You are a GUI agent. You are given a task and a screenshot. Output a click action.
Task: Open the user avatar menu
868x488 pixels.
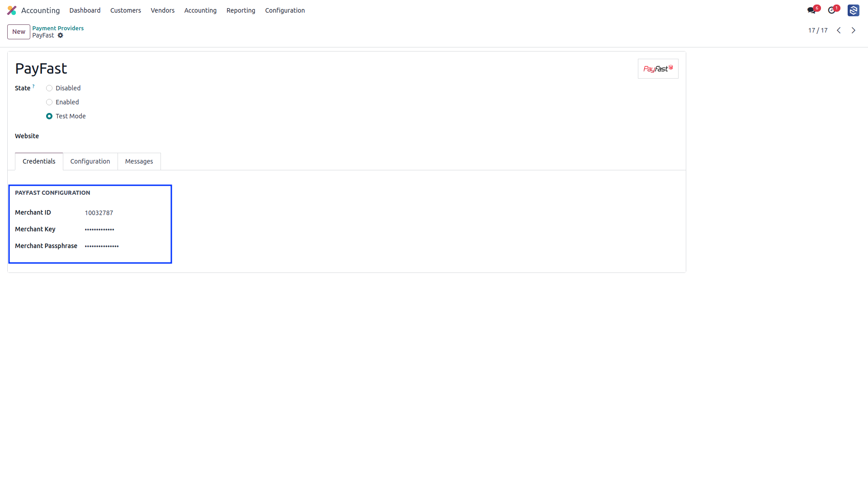(853, 10)
